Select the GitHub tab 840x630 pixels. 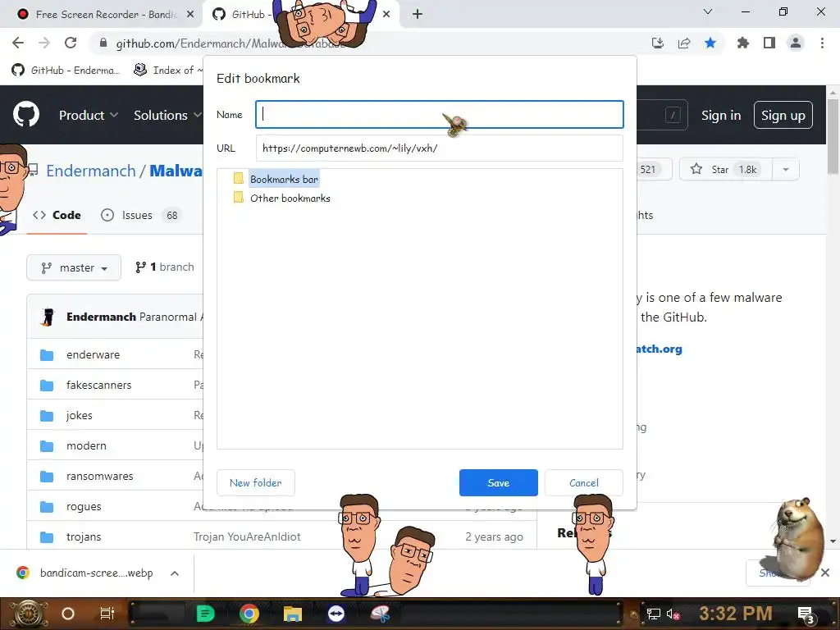click(x=241, y=15)
